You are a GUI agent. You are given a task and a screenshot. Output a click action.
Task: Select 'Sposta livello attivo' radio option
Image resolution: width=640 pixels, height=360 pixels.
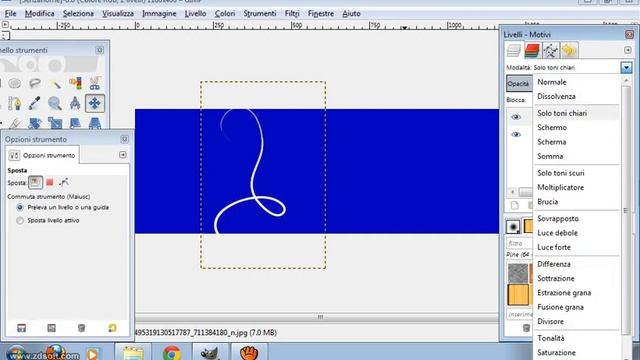48,220
